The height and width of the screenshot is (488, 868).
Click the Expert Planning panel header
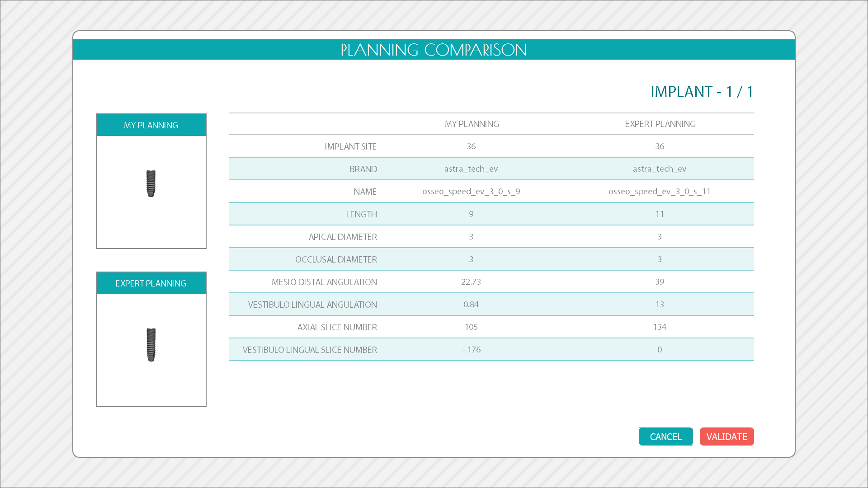[151, 283]
